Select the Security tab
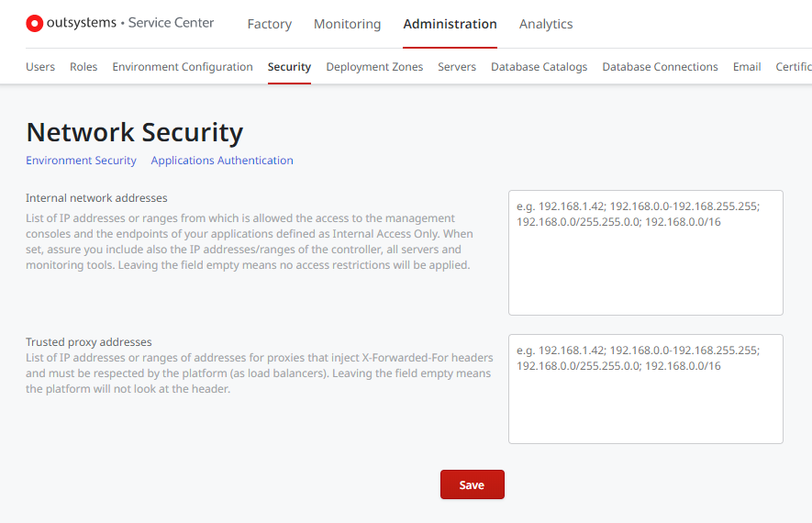 click(289, 67)
